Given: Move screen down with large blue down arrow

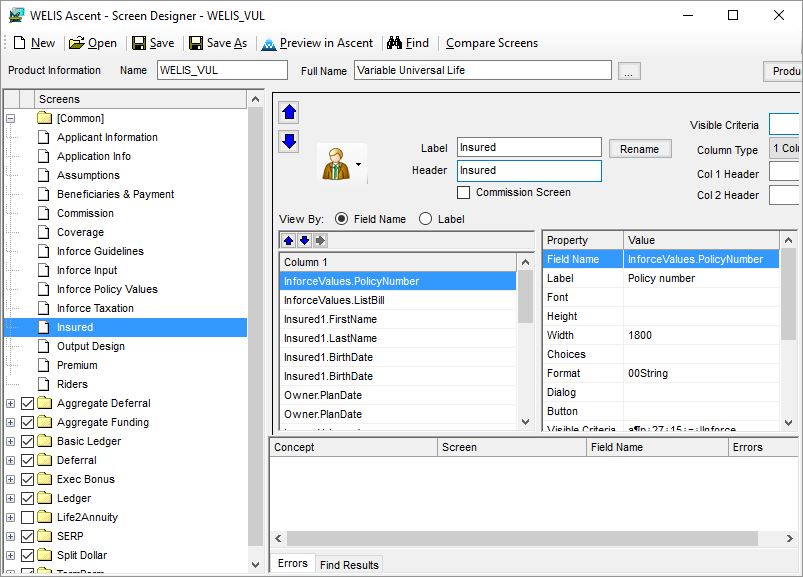Looking at the screenshot, I should [x=289, y=141].
